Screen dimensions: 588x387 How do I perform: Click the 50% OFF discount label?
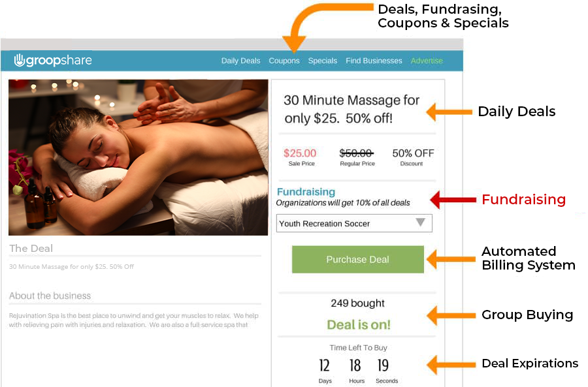coord(413,153)
